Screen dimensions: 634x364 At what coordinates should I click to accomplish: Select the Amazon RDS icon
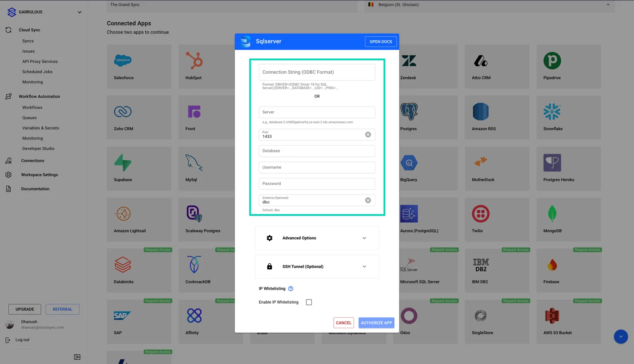tap(481, 112)
